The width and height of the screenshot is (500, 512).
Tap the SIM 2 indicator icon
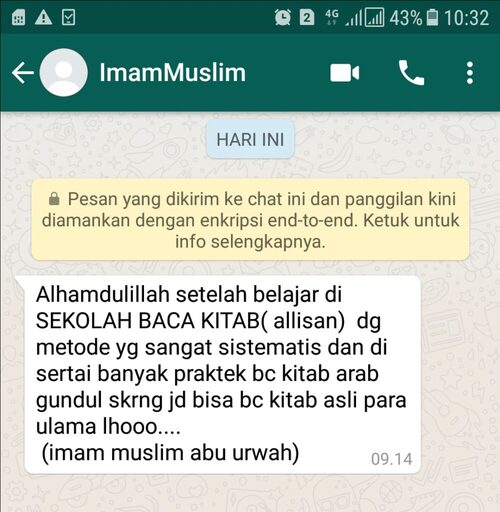(x=307, y=17)
